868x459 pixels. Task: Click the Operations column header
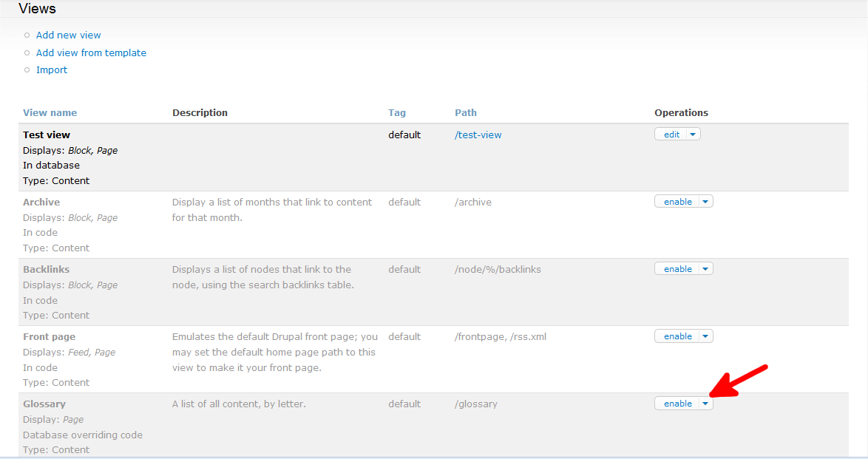[x=681, y=112]
